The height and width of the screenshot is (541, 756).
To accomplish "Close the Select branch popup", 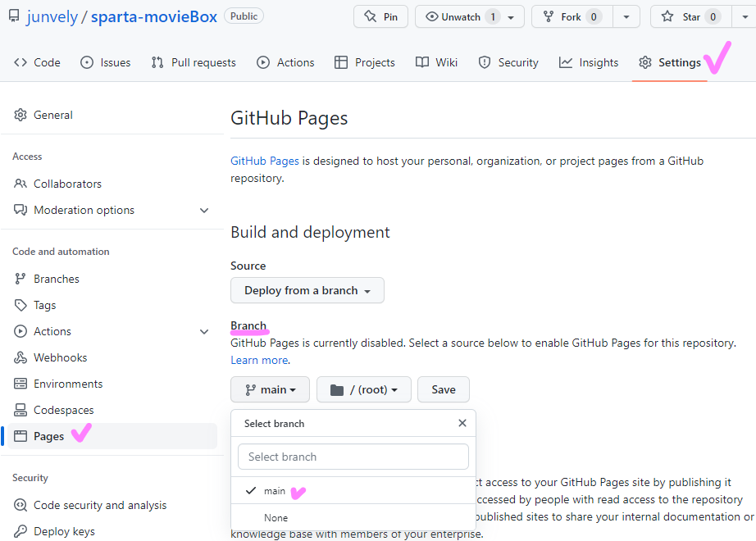I will pyautogui.click(x=462, y=423).
